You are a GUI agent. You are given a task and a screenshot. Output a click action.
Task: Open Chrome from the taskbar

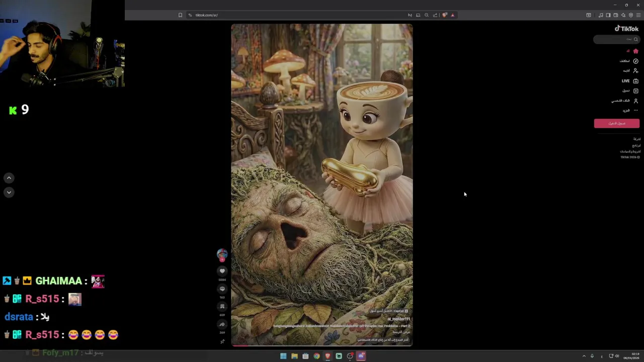point(316,356)
